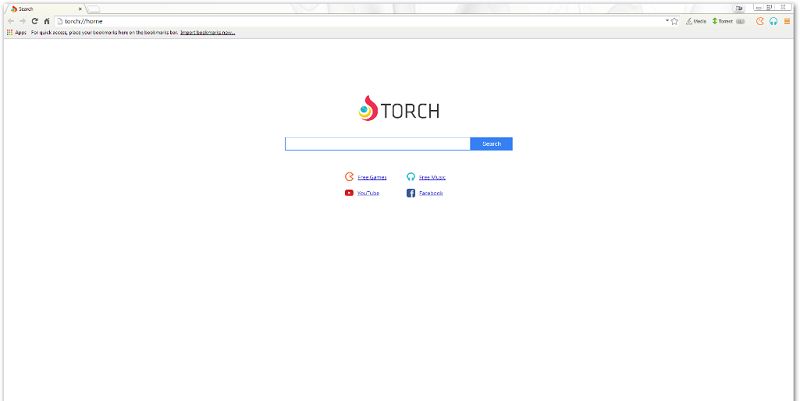The width and height of the screenshot is (800, 401).
Task: Click inside the Torch search box
Action: [378, 144]
